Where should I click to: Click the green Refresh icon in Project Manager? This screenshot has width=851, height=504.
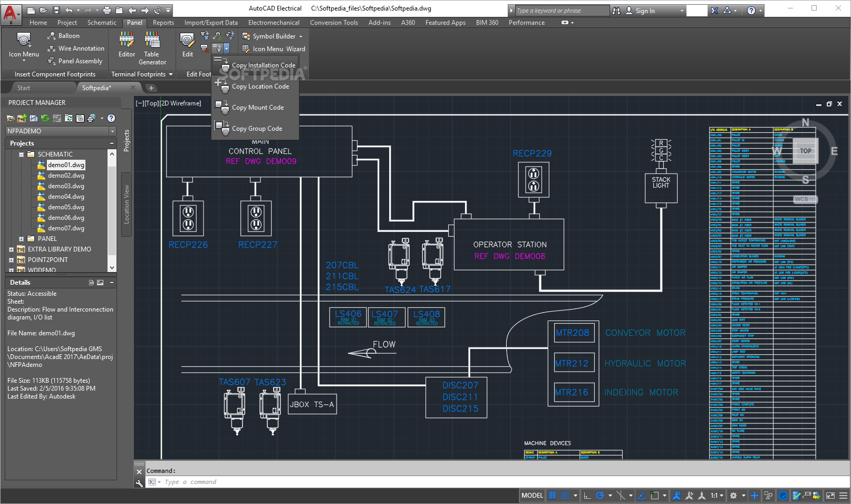(45, 118)
